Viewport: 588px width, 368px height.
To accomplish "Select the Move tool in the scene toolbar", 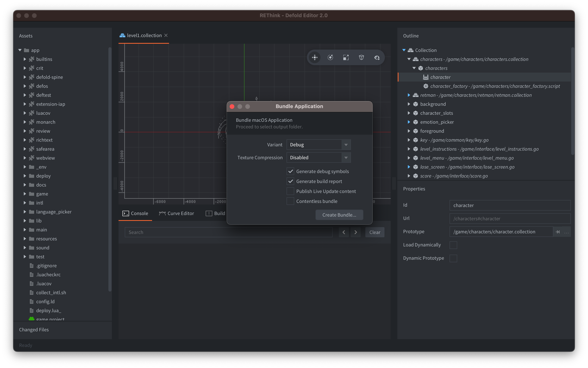I will [314, 57].
